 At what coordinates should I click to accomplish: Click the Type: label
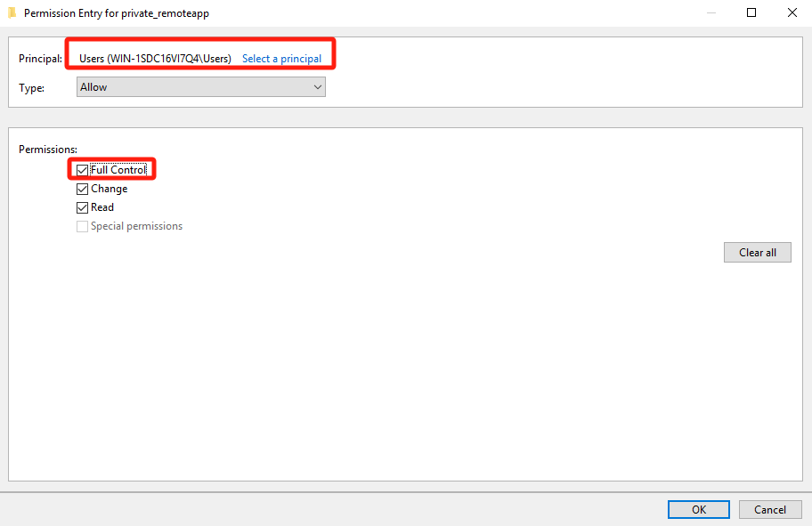tap(31, 88)
